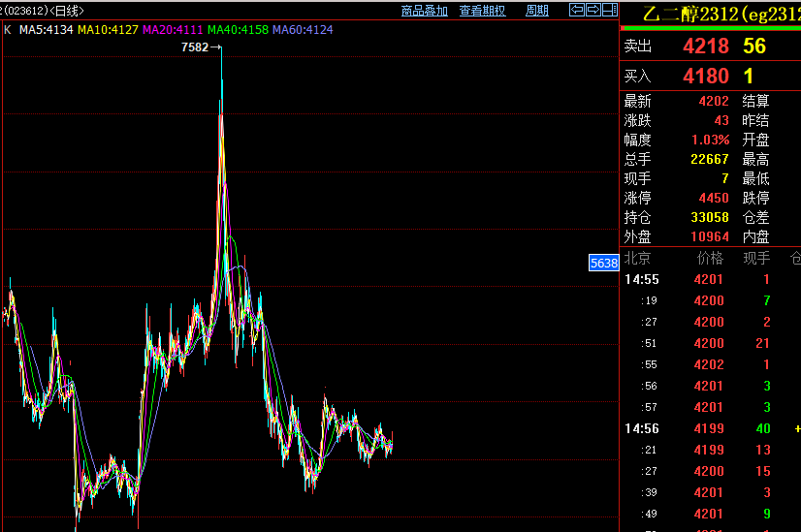Select the 14:56 trade row at 4199
Image resolution: width=801 pixels, height=532 pixels.
[x=710, y=429]
